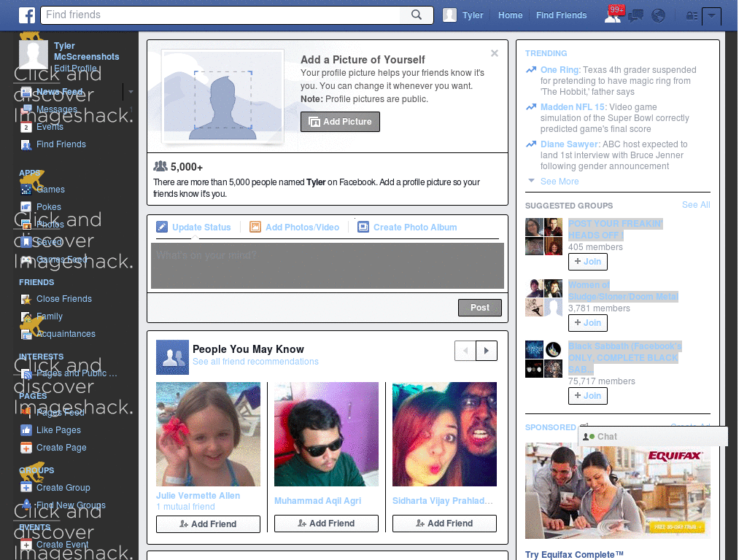The image size is (747, 560).
Task: Open Tyler McScreenshots profile picture in sidebar
Action: pyautogui.click(x=34, y=55)
